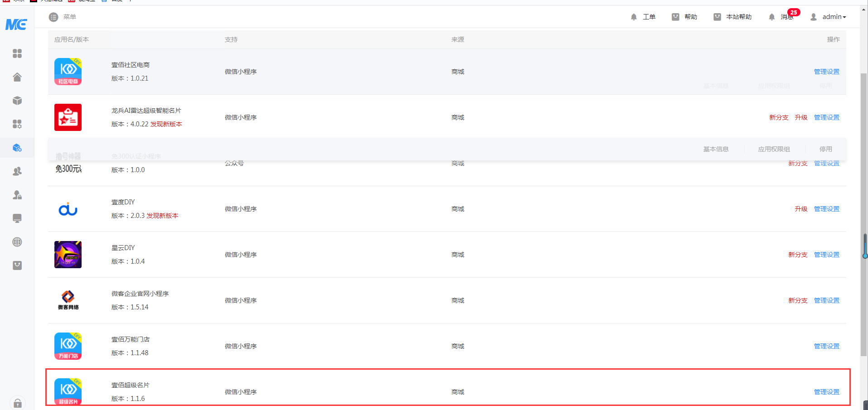Screen dimensions: 868x410
Task: Click the admin user avatar icon
Action: coord(814,17)
